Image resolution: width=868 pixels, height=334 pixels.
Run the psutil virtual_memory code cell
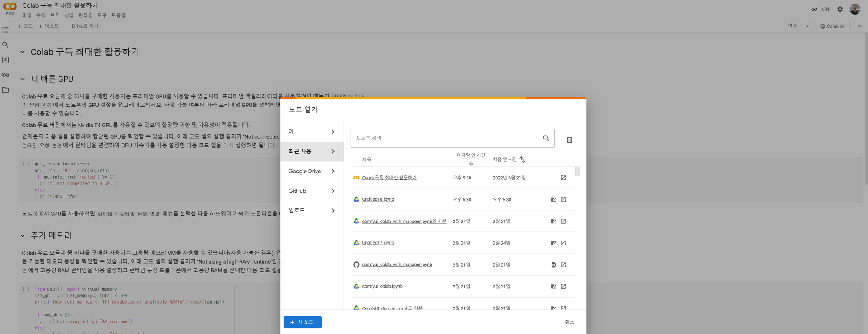pos(26,289)
